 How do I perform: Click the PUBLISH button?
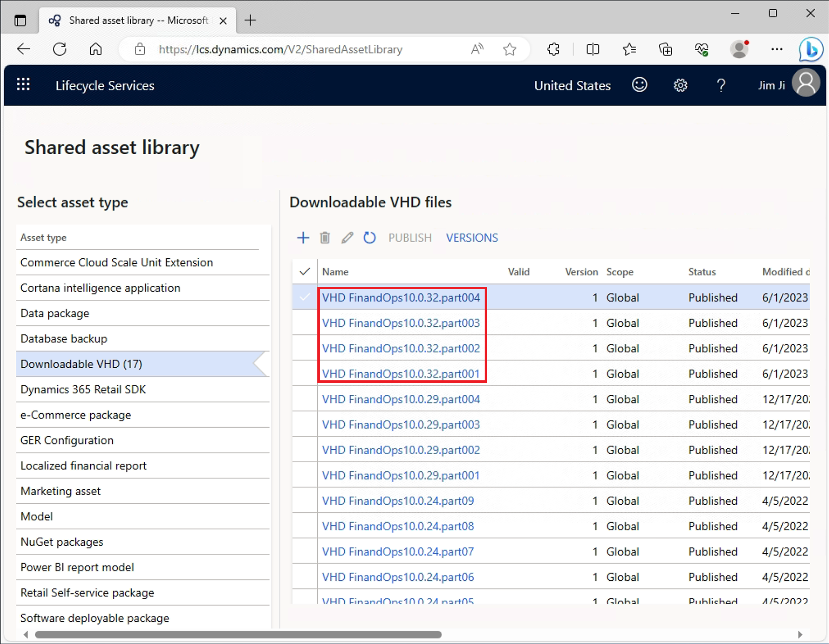tap(410, 238)
